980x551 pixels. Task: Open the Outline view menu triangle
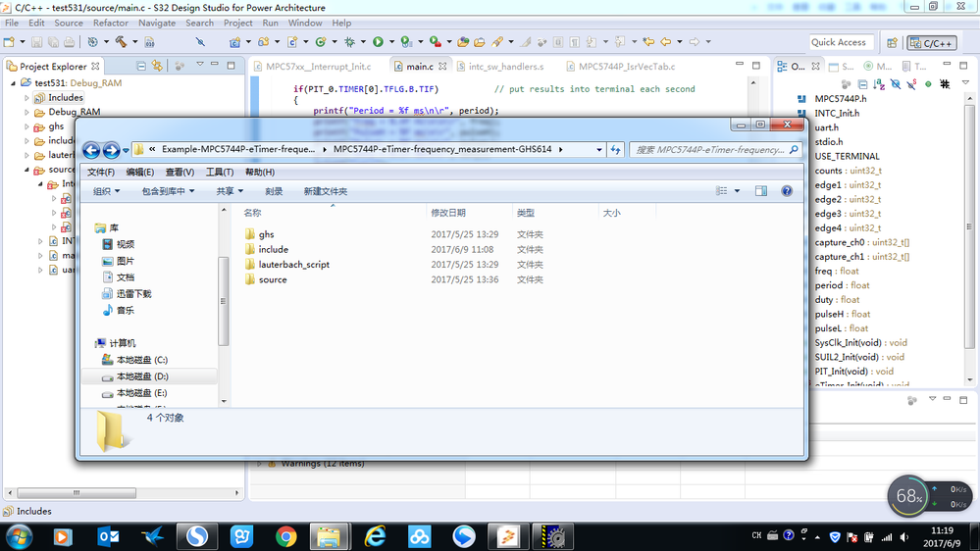(965, 82)
